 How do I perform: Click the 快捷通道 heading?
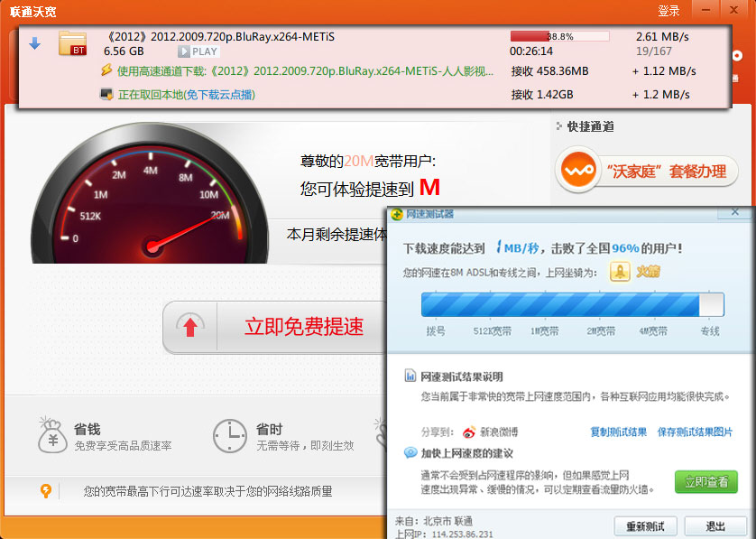(590, 126)
